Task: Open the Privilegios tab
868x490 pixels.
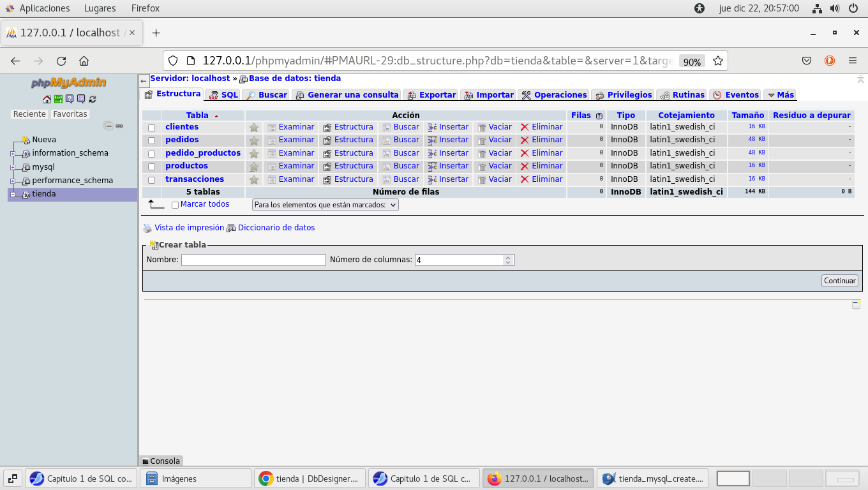Action: 623,95
